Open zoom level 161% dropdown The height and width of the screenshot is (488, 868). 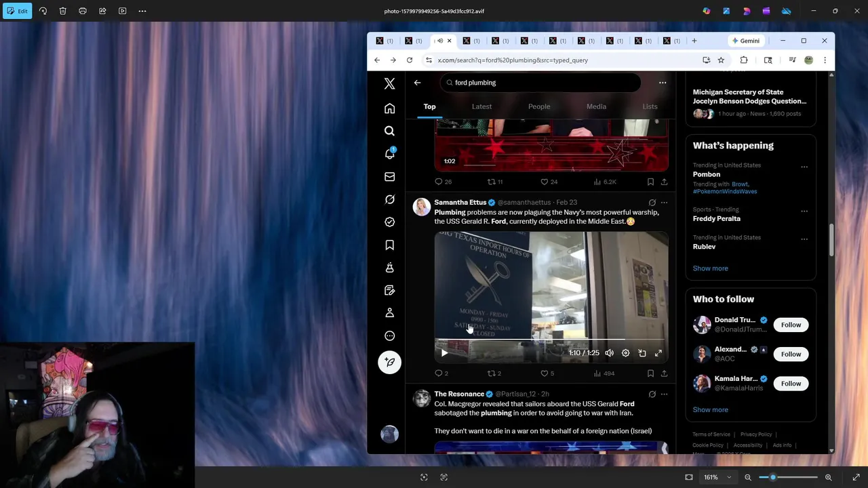point(717,477)
